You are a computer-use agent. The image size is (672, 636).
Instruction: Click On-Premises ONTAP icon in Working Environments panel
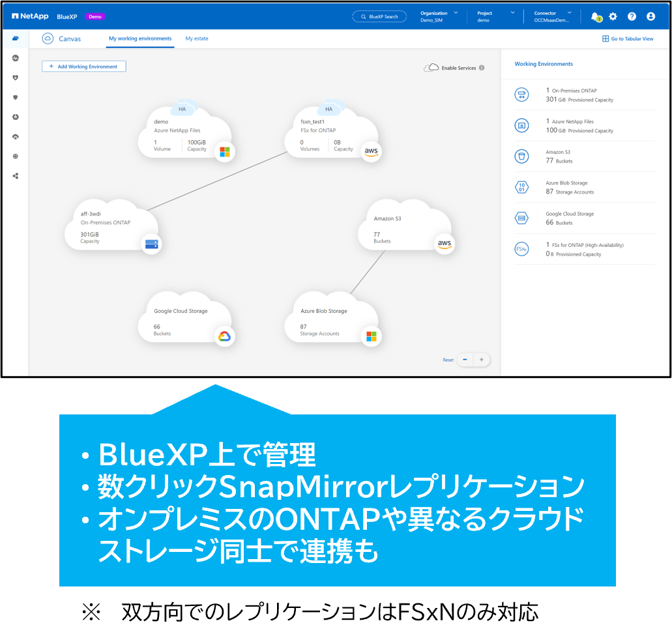(521, 94)
